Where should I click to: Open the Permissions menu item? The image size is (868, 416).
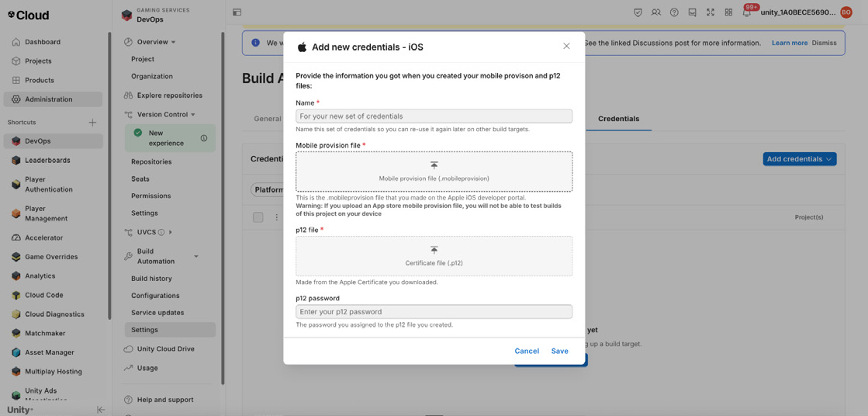point(150,196)
